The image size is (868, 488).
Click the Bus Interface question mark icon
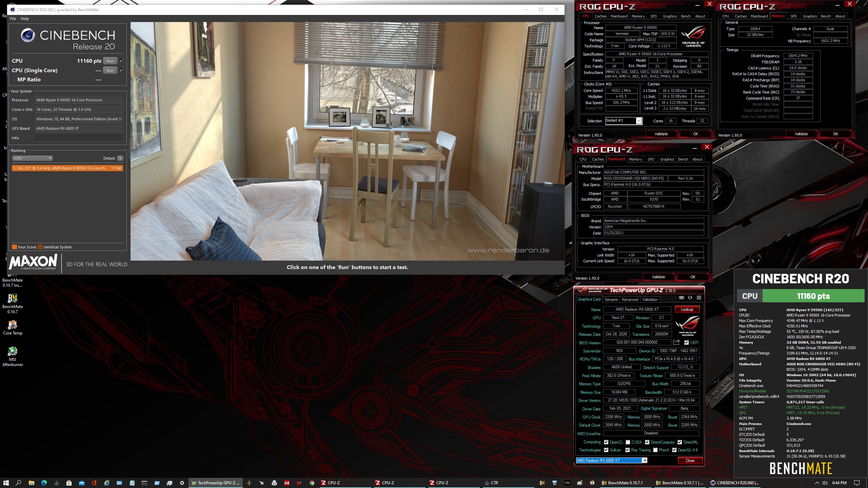pos(699,359)
